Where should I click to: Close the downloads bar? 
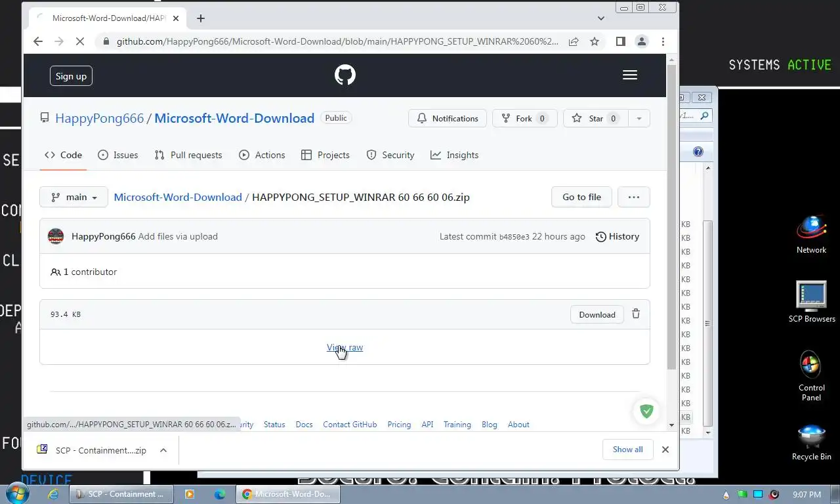click(665, 450)
